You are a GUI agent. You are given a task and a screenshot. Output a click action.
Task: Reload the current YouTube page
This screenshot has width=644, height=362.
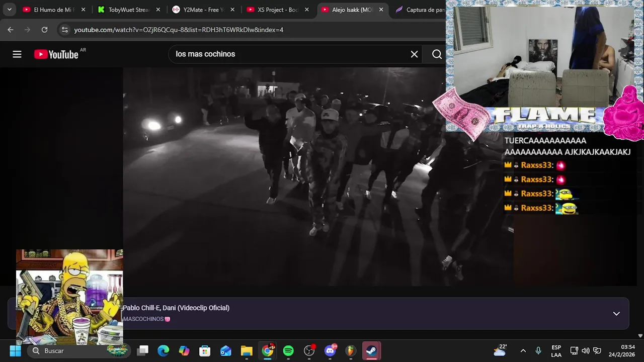coord(44,30)
